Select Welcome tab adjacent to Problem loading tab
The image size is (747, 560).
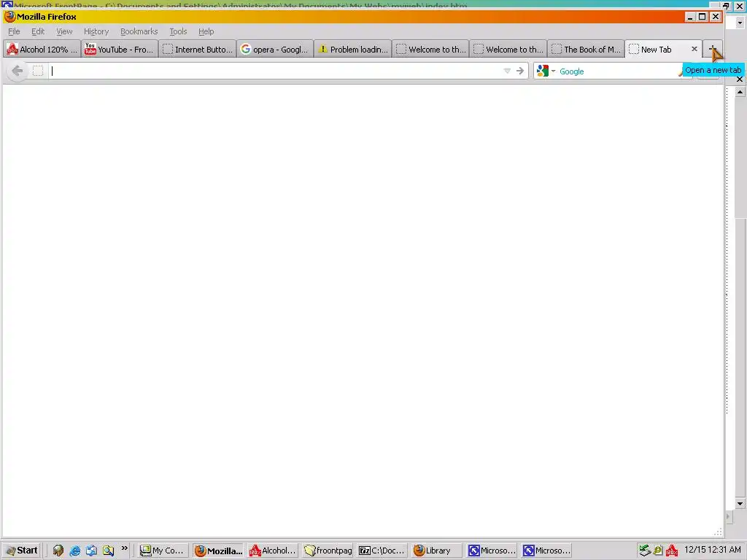(430, 49)
